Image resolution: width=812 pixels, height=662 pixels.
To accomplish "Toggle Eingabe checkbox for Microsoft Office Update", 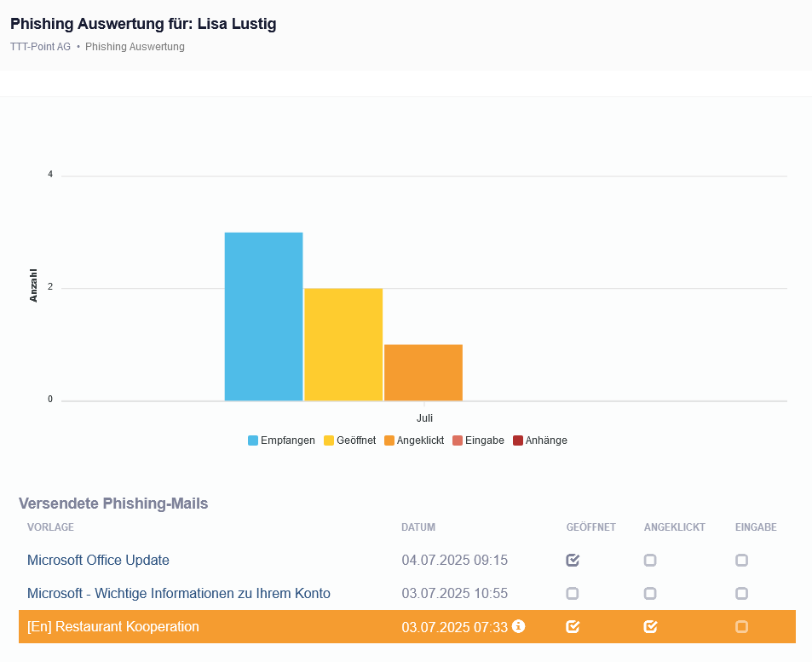I will 741,560.
